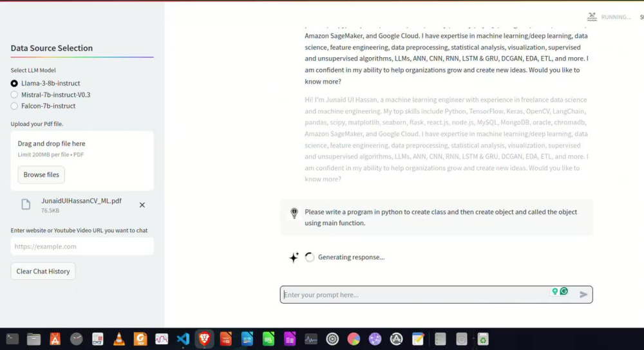Viewport: 644px width, 350px height.
Task: Select the Llama-3-8b-instruct model
Action: pyautogui.click(x=14, y=83)
